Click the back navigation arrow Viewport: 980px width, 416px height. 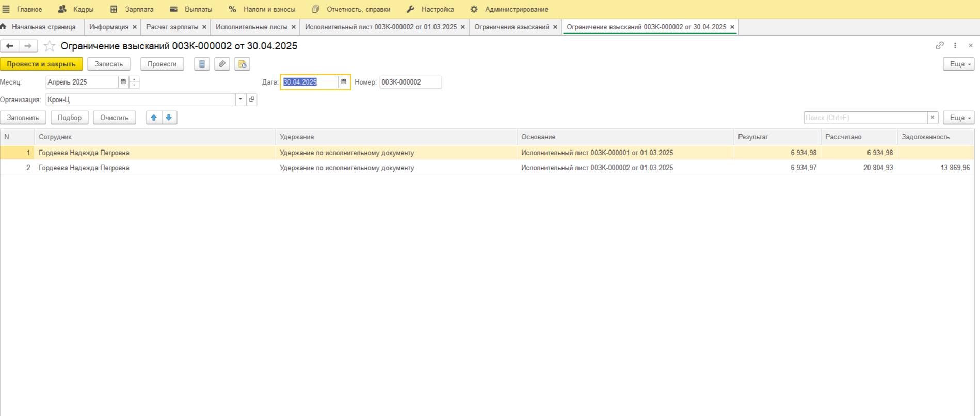tap(10, 46)
